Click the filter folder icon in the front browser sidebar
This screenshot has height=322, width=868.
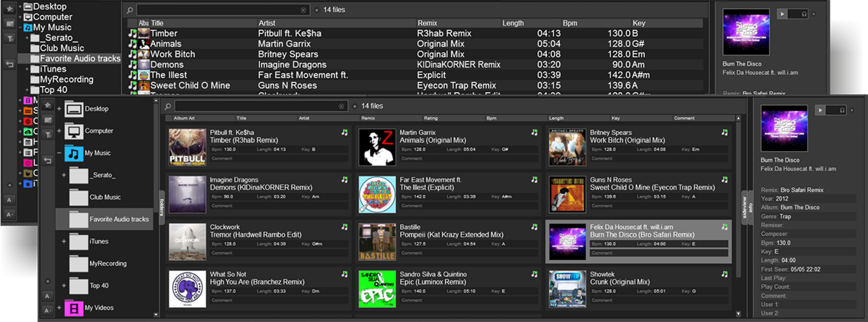coord(48,134)
